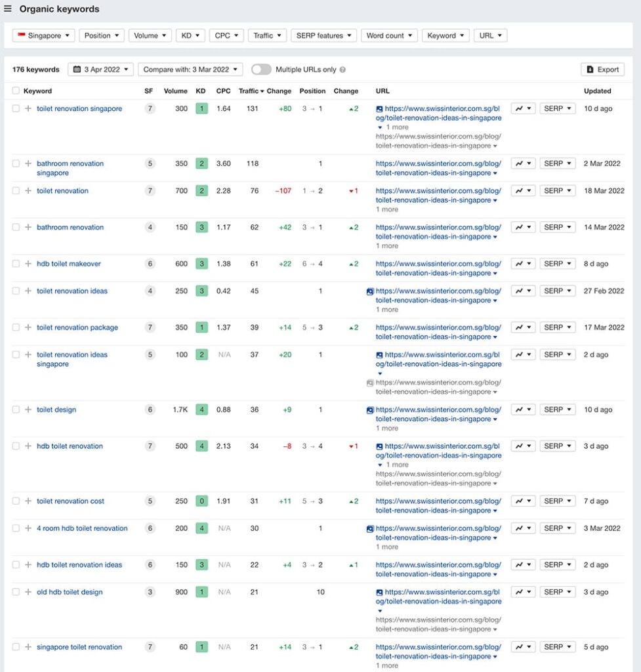The width and height of the screenshot is (641, 672).
Task: Open the chart icon for bathroom renovation singapore row
Action: (x=523, y=163)
